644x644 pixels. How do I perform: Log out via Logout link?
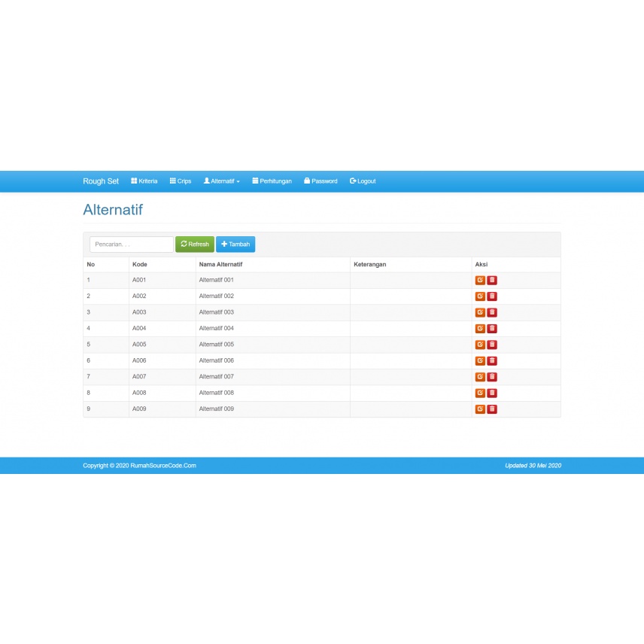[x=363, y=181]
